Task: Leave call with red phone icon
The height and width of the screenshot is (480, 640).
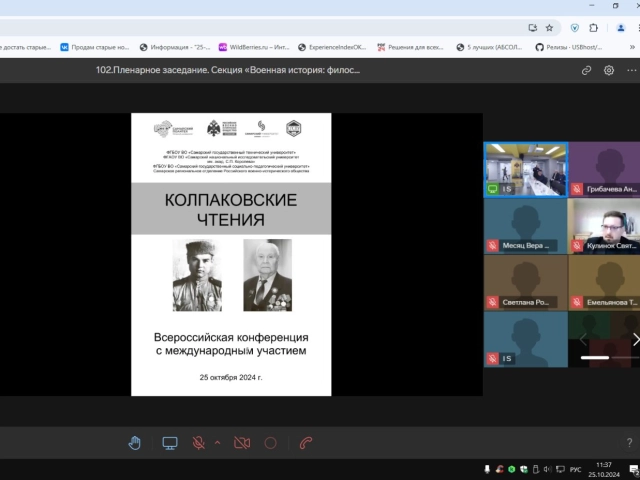Action: click(306, 443)
